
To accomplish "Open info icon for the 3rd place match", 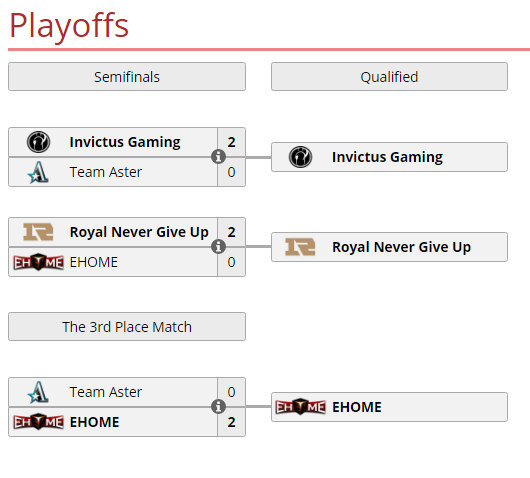I will coord(218,407).
